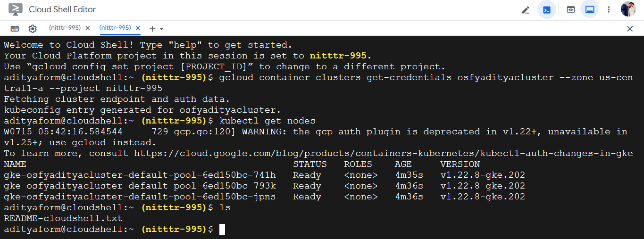Viewport: 644px width, 239px height.
Task: Click the README-cloudshell.txt filename in output
Action: tap(63, 218)
